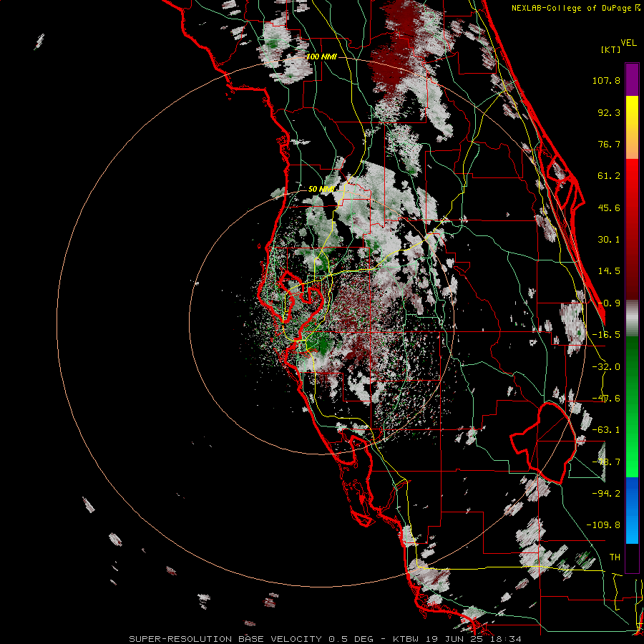Click the Super-Resolution Base Velocity caption
The image size is (644, 644).
(x=326, y=639)
